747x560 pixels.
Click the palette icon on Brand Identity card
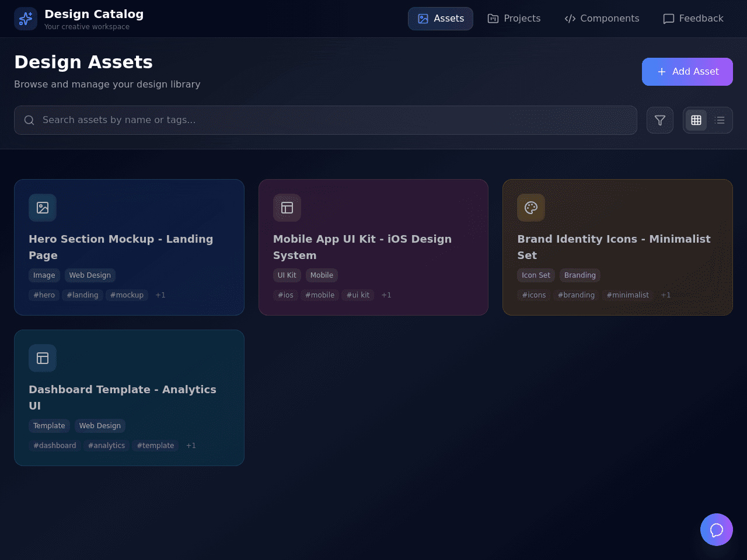pos(531,208)
